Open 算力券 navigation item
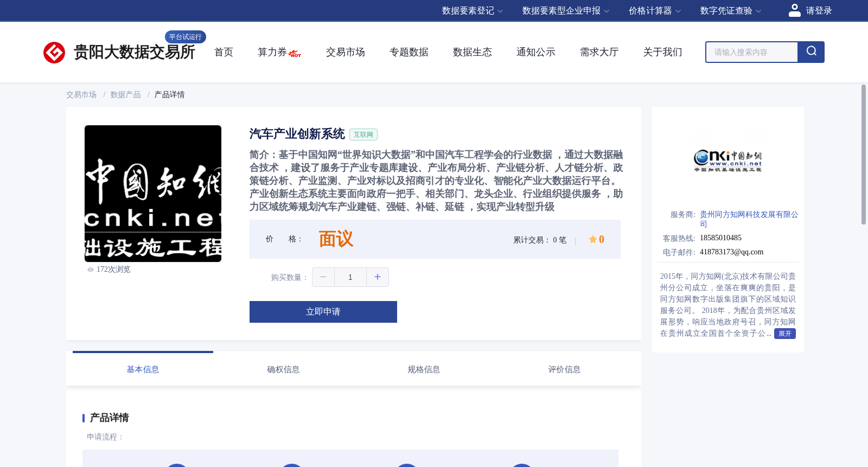This screenshot has width=868, height=467. coord(272,52)
